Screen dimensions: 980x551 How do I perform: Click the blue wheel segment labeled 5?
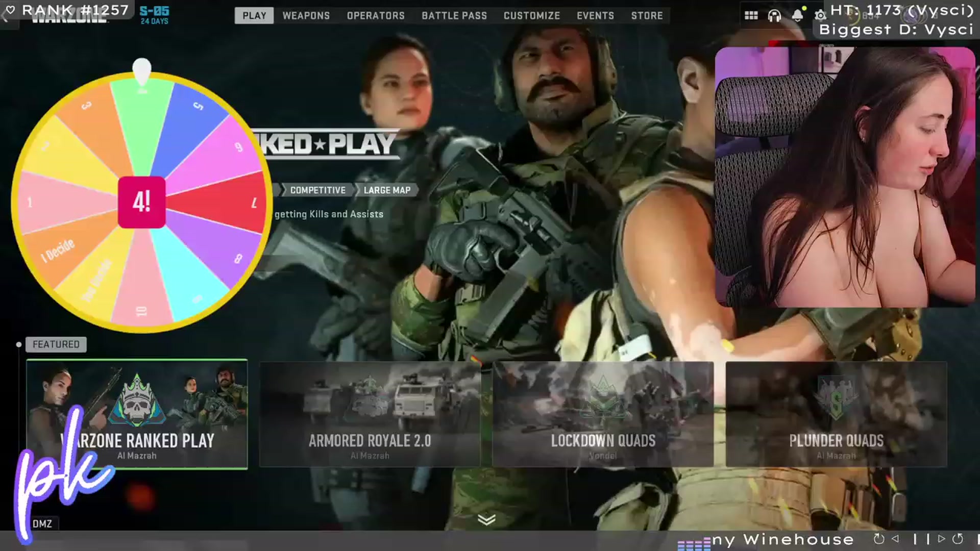click(x=189, y=122)
